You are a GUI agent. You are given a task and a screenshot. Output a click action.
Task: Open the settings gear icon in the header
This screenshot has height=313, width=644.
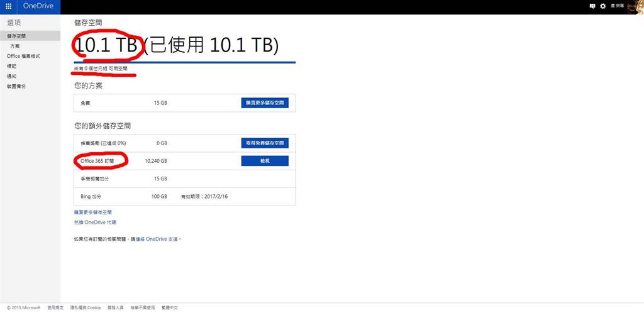(603, 6)
